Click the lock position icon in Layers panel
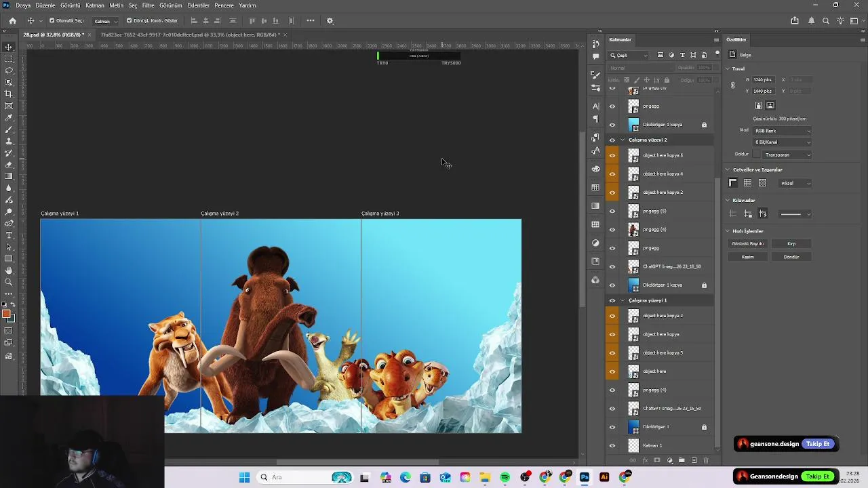This screenshot has width=868, height=488. point(646,80)
